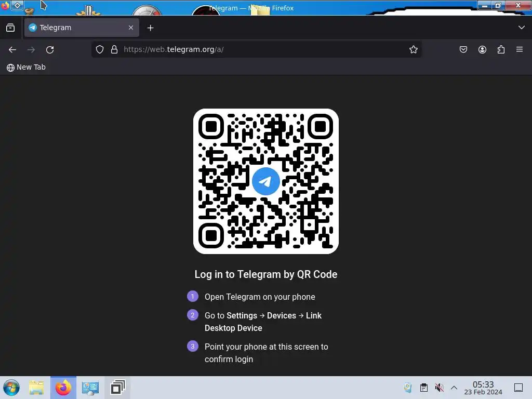The width and height of the screenshot is (532, 399).
Task: Minimize the Firefox window
Action: (485, 5)
